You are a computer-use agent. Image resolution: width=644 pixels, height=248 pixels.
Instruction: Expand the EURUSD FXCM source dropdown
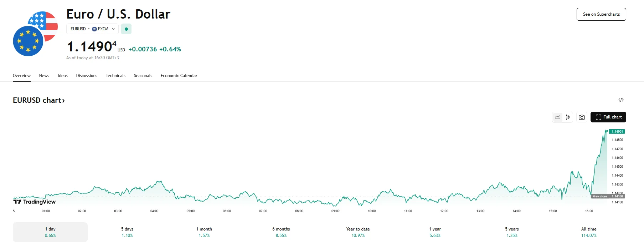click(92, 29)
